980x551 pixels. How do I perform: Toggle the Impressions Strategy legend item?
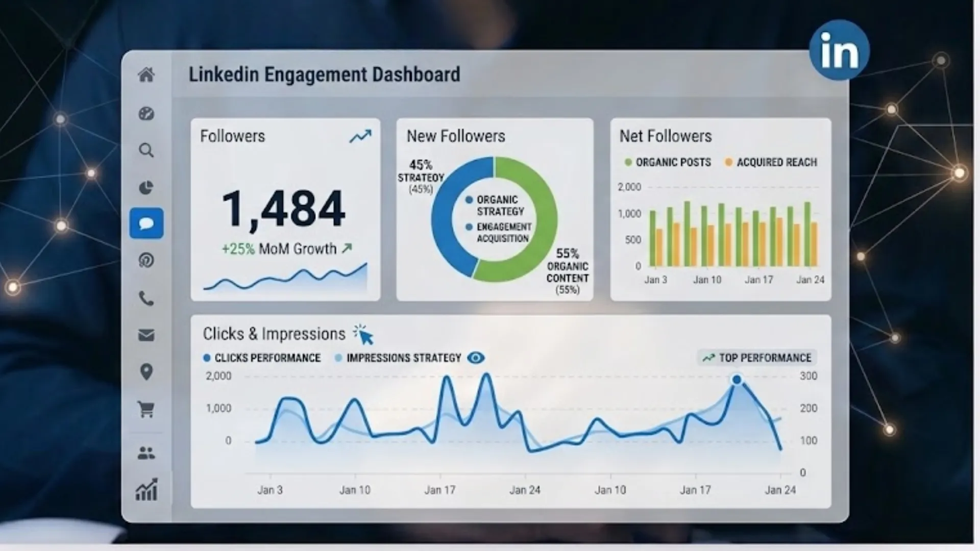pos(398,358)
